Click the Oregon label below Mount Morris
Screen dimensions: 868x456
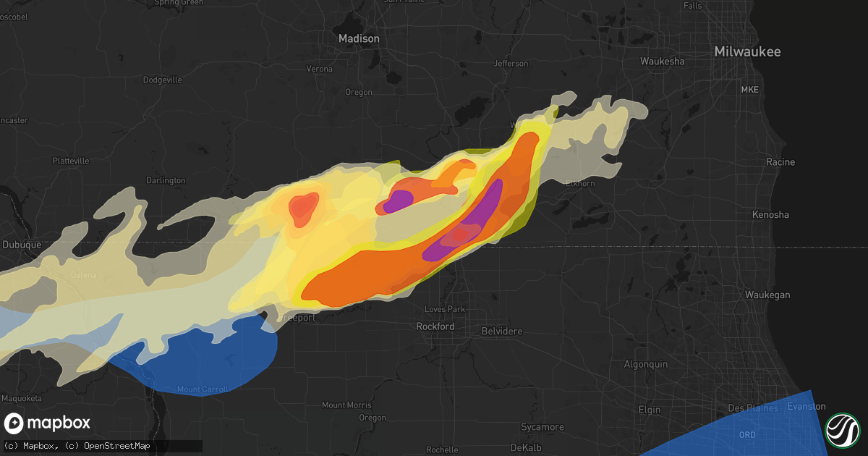coord(373,418)
